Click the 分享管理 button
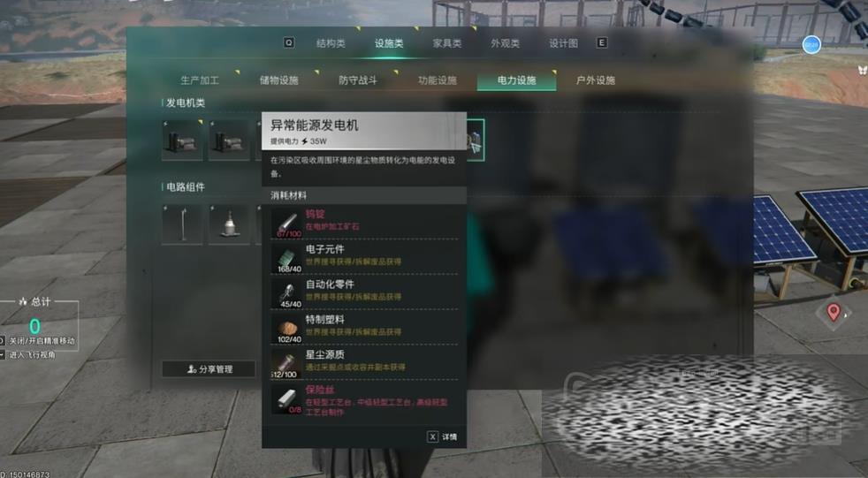868x478 pixels. pyautogui.click(x=209, y=369)
